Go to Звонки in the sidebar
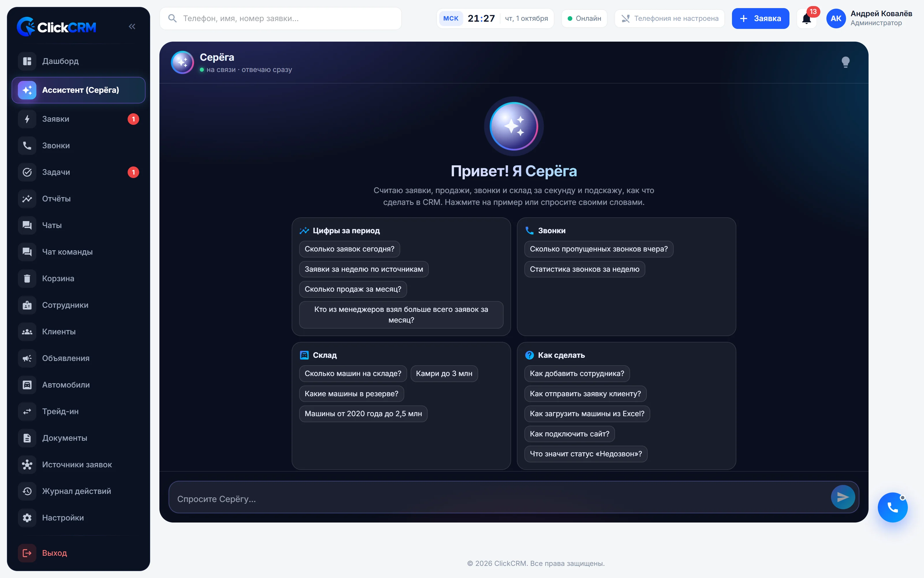924x578 pixels. pyautogui.click(x=78, y=146)
